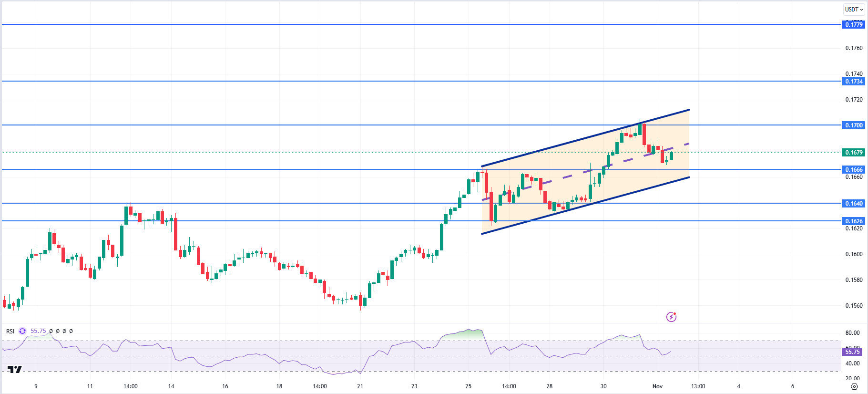Click the 25 date label on time axis
This screenshot has width=868, height=394.
(x=468, y=386)
